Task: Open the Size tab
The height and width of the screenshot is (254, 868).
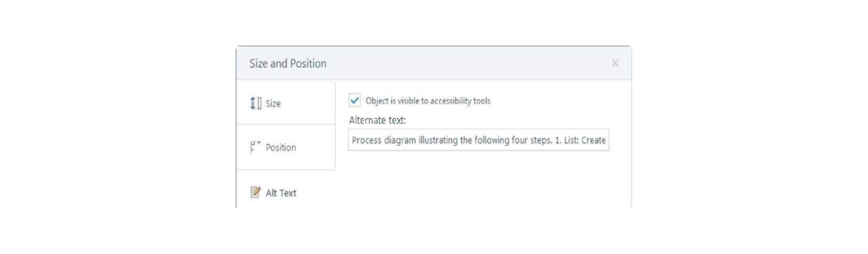Action: pyautogui.click(x=286, y=103)
